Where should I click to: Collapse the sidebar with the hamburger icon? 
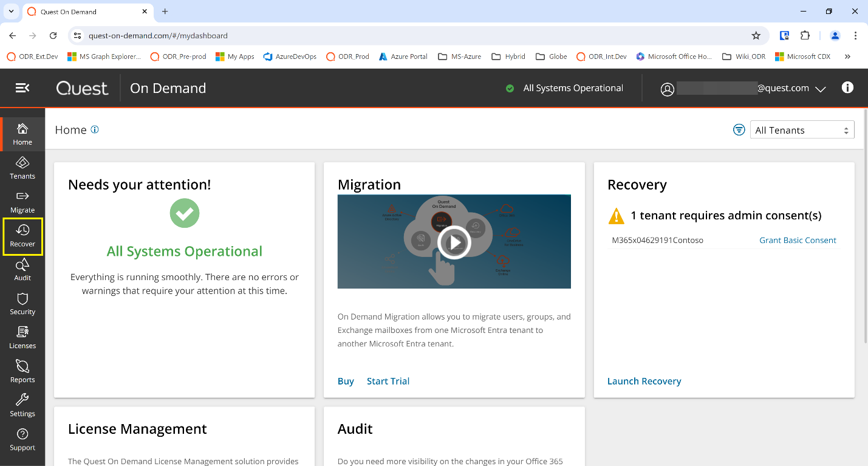[22, 88]
